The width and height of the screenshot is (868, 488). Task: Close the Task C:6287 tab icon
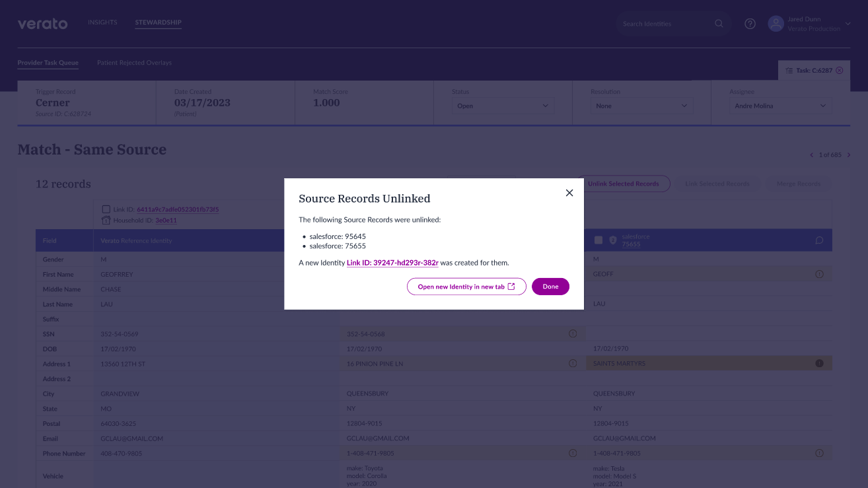[x=839, y=70]
